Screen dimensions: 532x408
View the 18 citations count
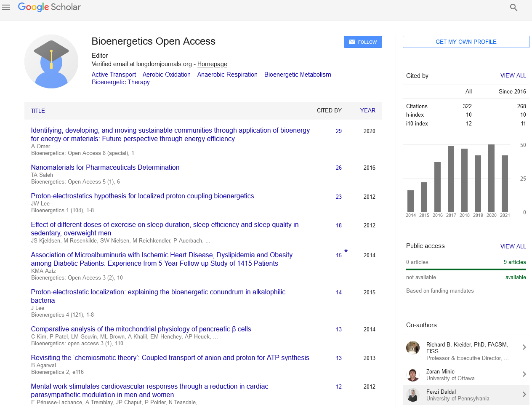(339, 225)
